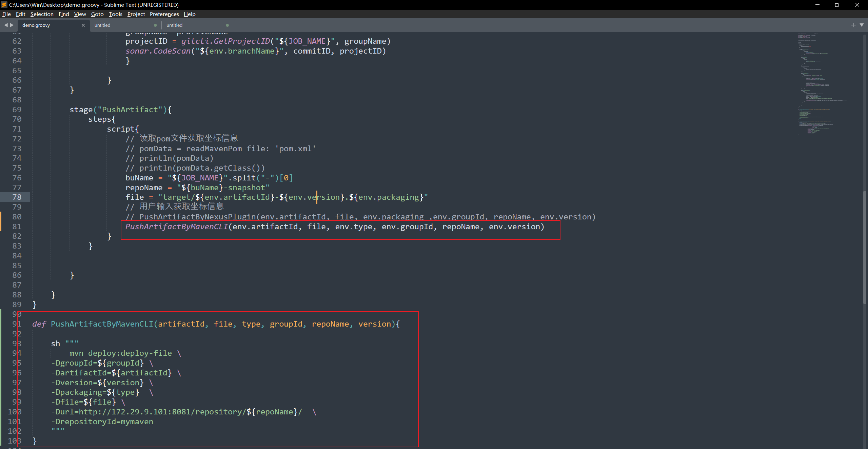Click line number 78 in gutter
Image resolution: width=868 pixels, height=449 pixels.
coord(17,197)
